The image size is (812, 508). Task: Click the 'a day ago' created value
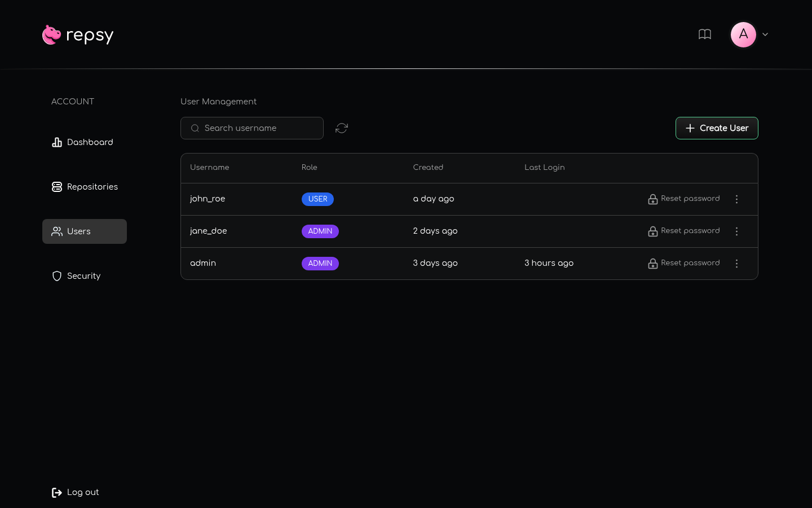(x=434, y=199)
